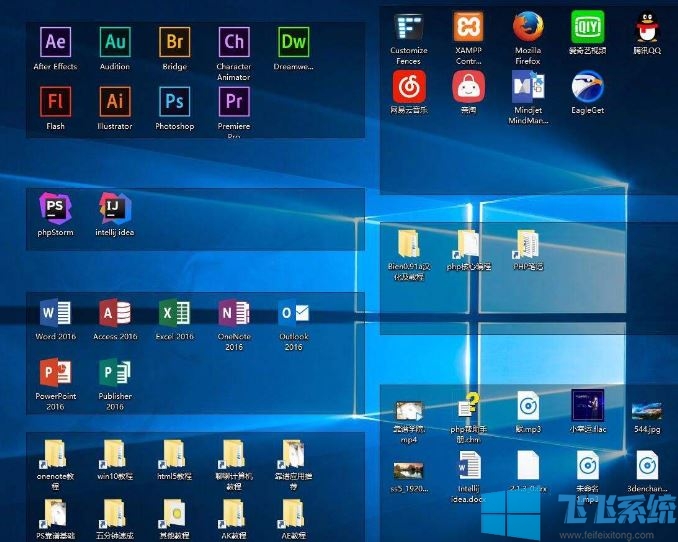Select the IntelliJ IDEA icon
Viewport: 678px width, 542px height.
115,209
